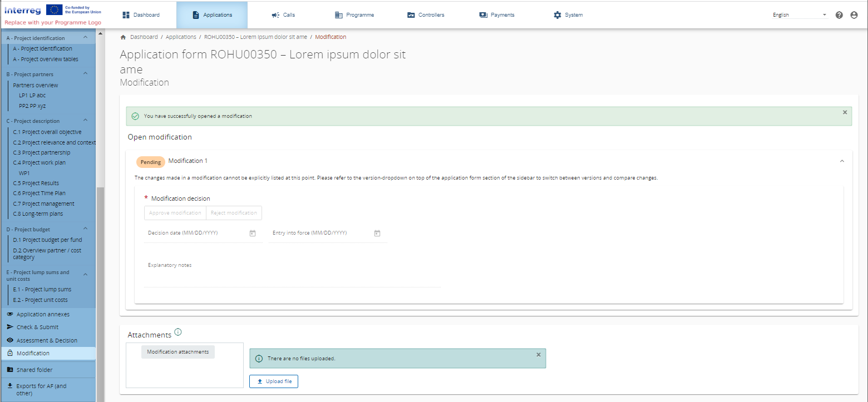Collapse the Modification 1 panel
The width and height of the screenshot is (868, 402).
[841, 161]
